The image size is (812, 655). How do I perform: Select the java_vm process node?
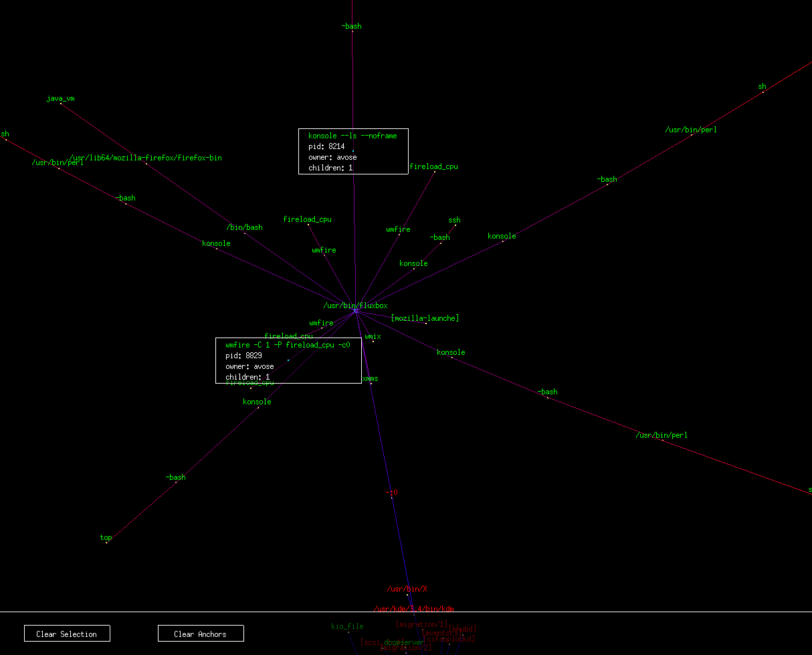(61, 103)
